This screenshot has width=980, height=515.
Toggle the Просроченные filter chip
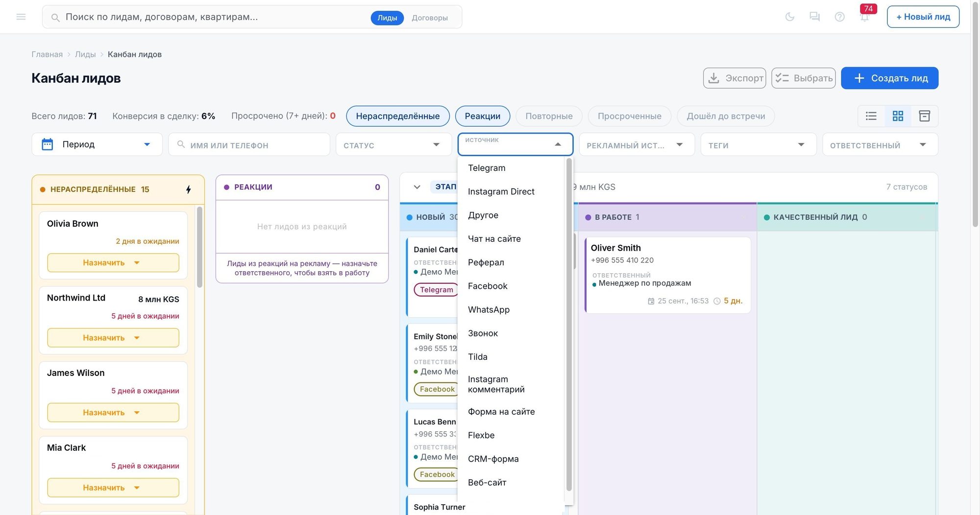tap(630, 116)
